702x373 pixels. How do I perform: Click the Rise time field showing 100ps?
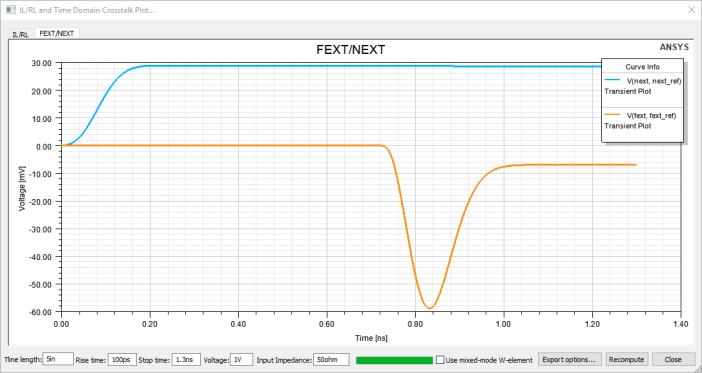(x=122, y=359)
